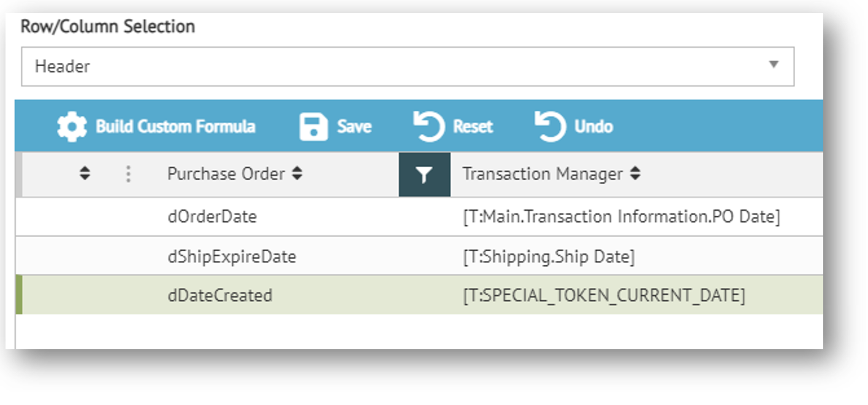Expand the Header selection combo box
The width and height of the screenshot is (868, 405).
click(x=407, y=66)
